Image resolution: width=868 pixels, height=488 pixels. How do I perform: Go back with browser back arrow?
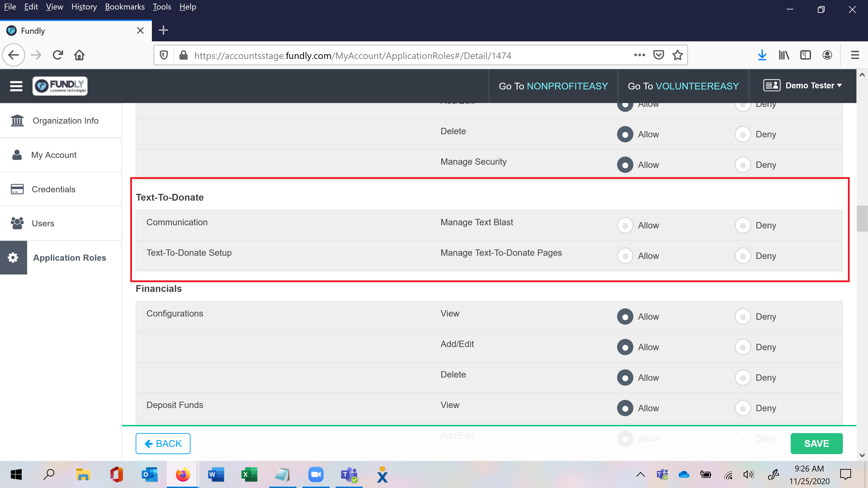14,55
